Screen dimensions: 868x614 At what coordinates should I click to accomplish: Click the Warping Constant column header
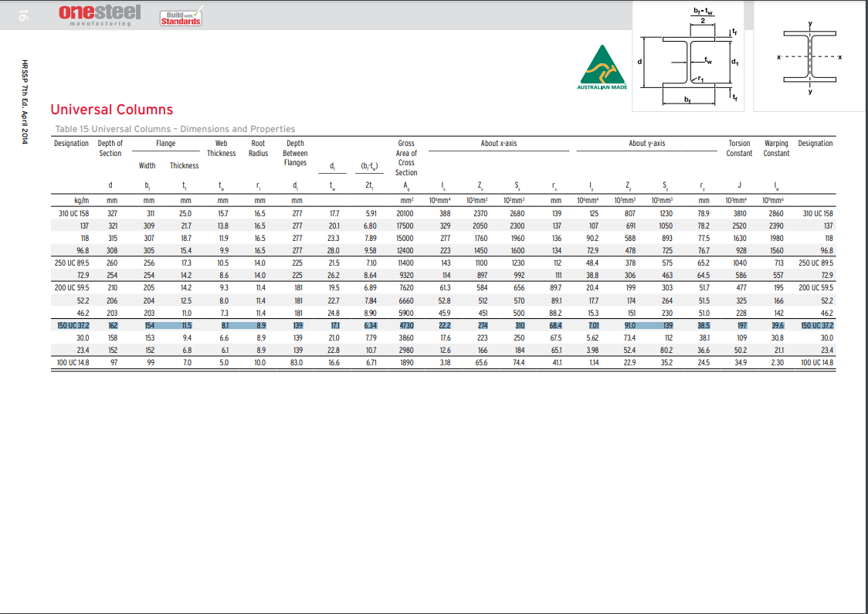[x=776, y=148]
